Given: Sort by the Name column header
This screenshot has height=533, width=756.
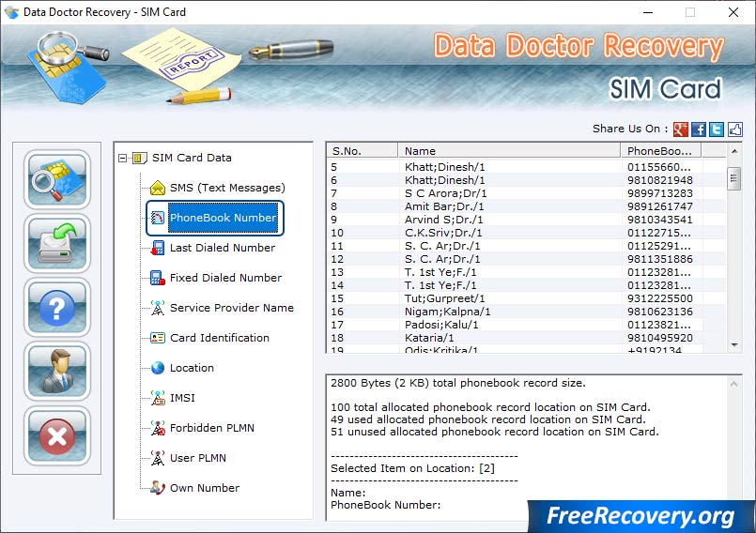Looking at the screenshot, I should click(x=509, y=151).
